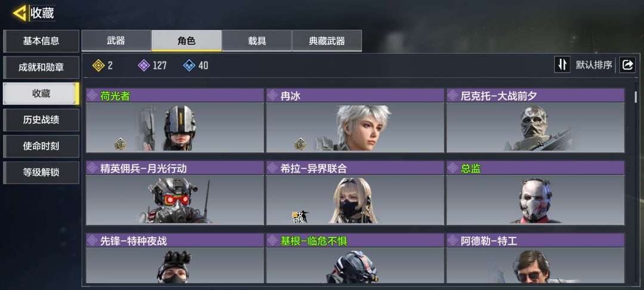Switch to the 载具 tab

pos(256,41)
